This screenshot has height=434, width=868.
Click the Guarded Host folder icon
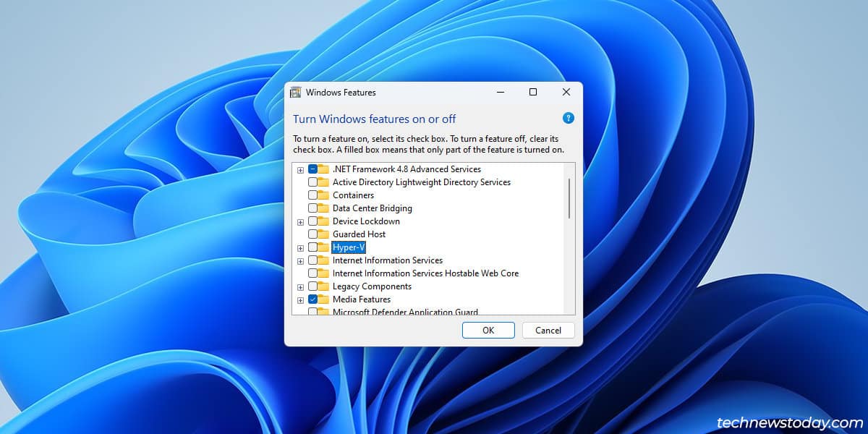323,234
